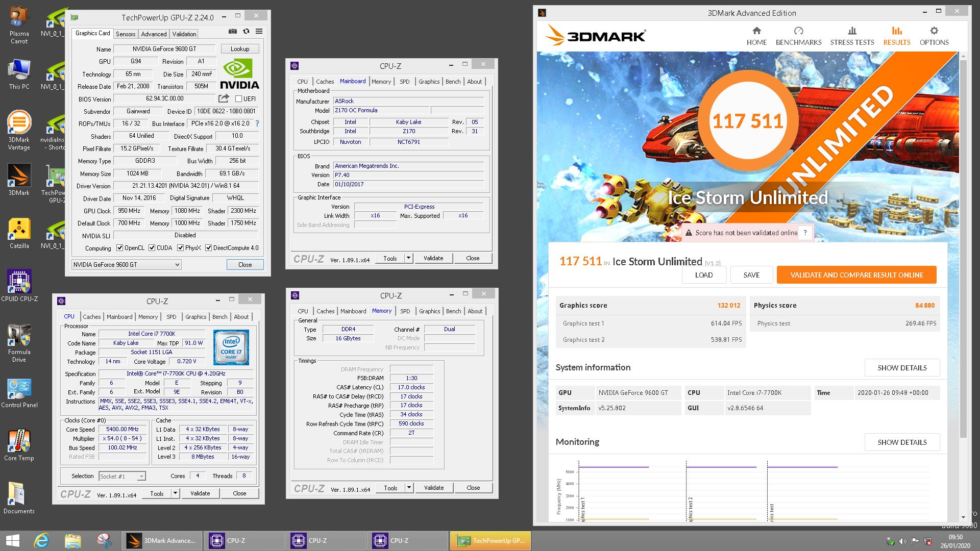Click Close in CPU-Z Memory window
This screenshot has height=551, width=980.
click(x=473, y=488)
